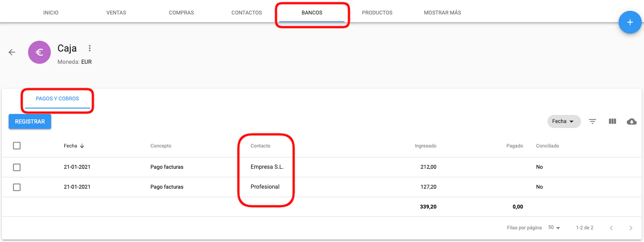Expand the Fecha filter dropdown
Screen dimensions: 644x242
tap(564, 121)
